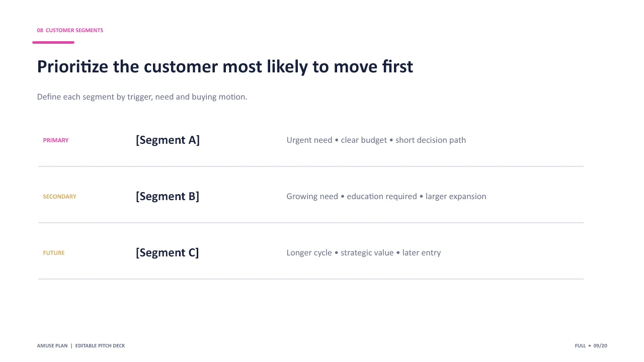
Task: Click the 'FULL' footer label
Action: [x=580, y=346]
